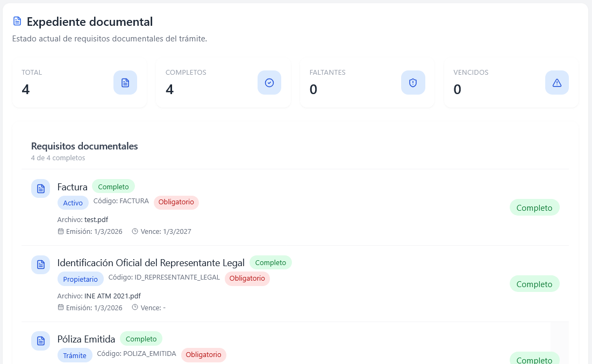Click Completo badge beside Identificación Oficial title
Screen dimensions: 592x364
click(270, 262)
